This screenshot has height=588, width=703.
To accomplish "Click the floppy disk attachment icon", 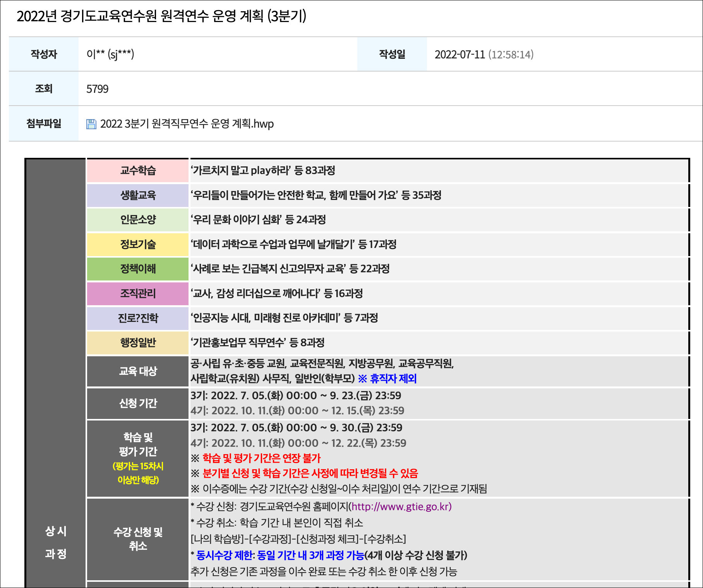I will (x=91, y=124).
